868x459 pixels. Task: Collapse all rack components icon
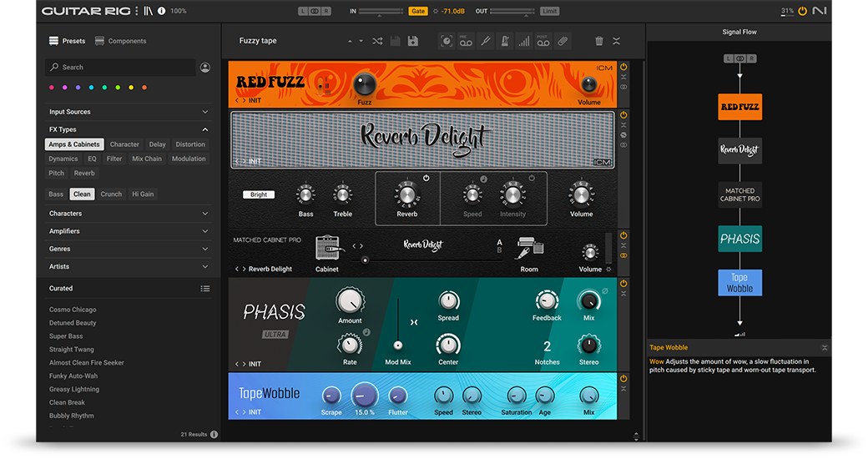point(616,41)
